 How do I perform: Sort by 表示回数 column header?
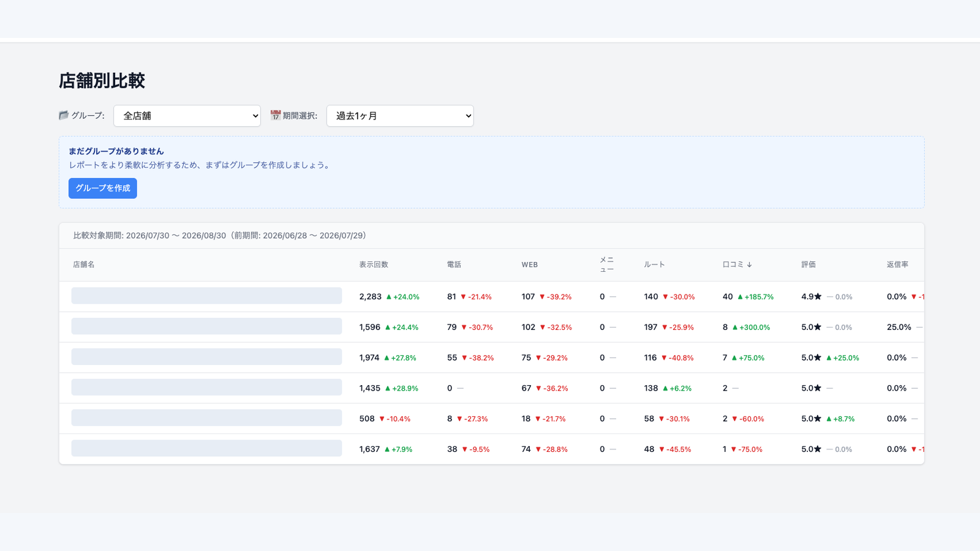374,264
